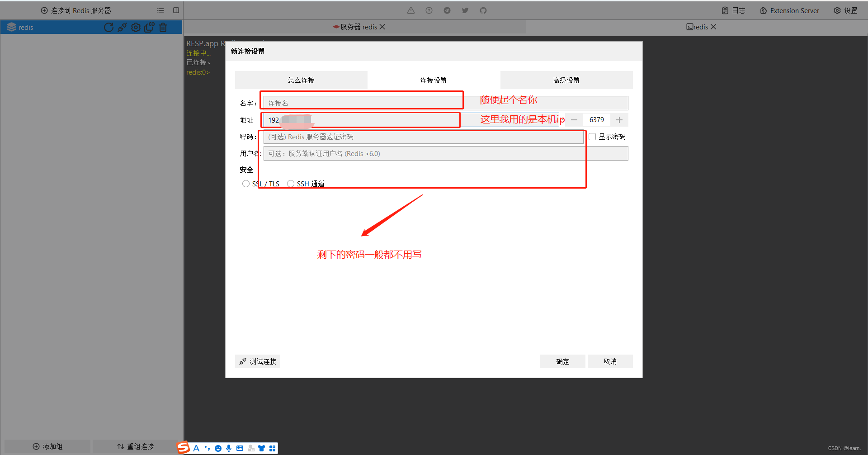This screenshot has width=868, height=455.
Task: Switch to the 高级设置 tab
Action: [566, 80]
